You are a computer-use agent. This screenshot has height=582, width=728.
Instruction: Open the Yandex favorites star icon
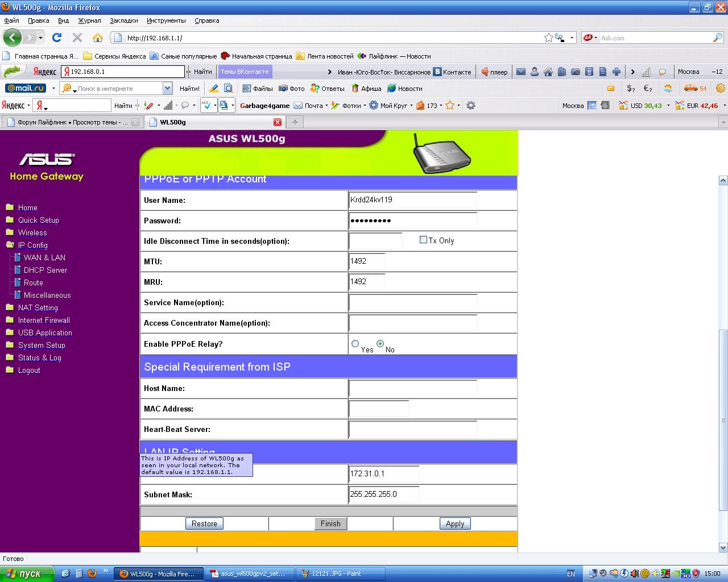point(450,105)
